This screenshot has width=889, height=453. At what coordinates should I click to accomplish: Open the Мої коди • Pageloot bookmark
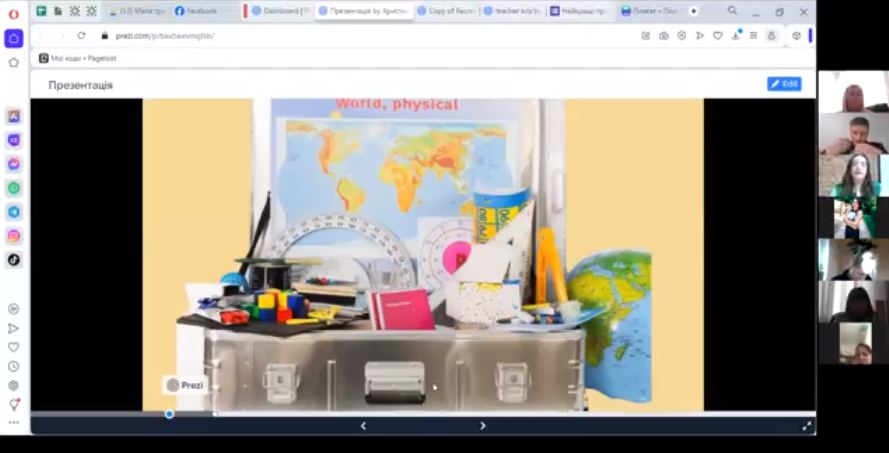point(78,58)
